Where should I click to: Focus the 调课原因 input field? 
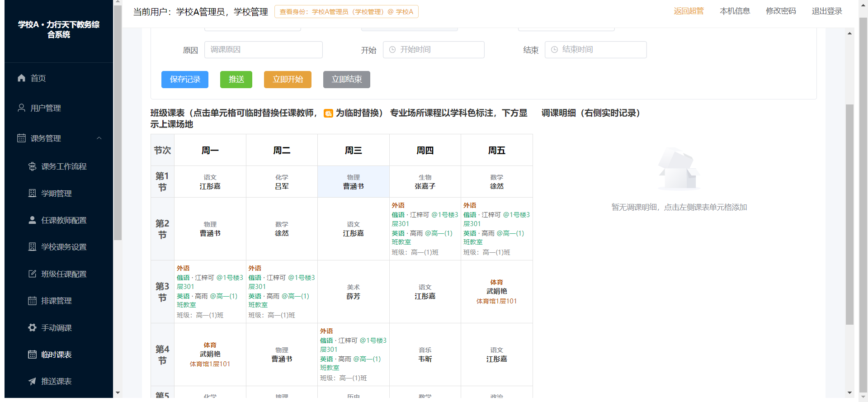coord(264,50)
